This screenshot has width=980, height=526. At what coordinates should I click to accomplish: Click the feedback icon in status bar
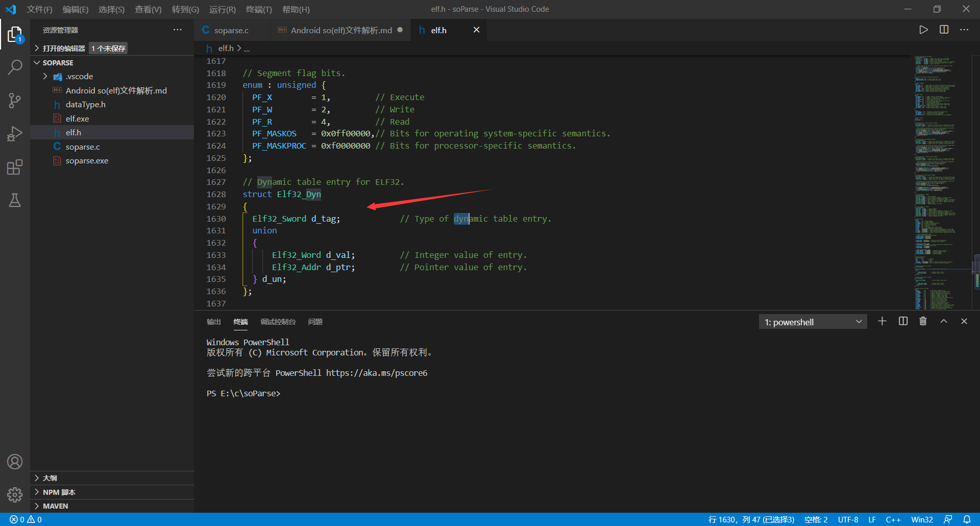(948, 519)
